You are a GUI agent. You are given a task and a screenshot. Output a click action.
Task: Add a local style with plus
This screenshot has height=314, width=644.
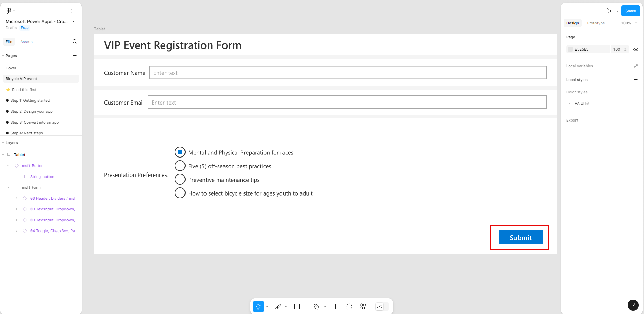pos(636,80)
